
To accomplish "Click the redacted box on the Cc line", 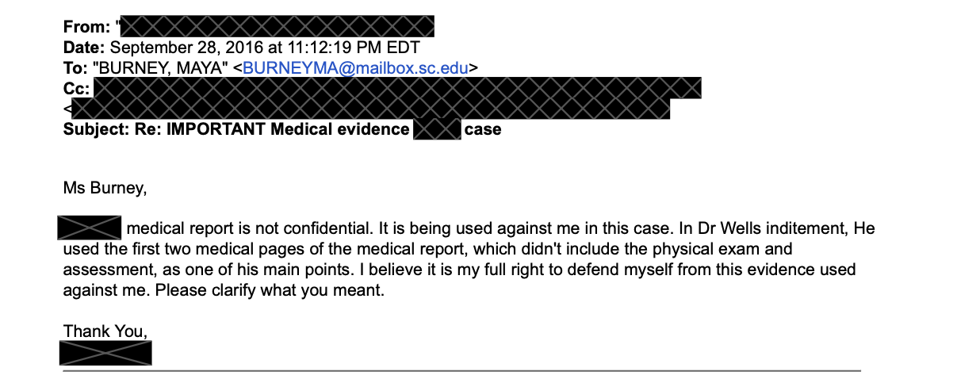I will 398,88.
